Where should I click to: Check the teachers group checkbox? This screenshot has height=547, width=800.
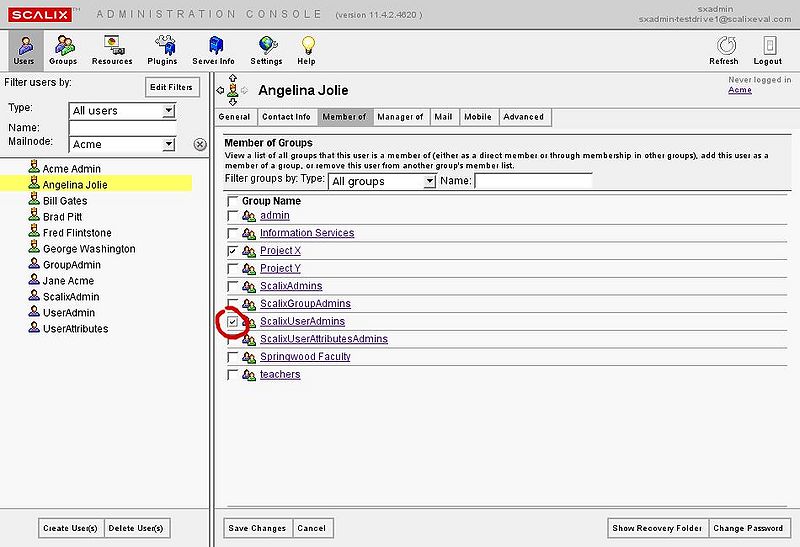click(x=233, y=375)
